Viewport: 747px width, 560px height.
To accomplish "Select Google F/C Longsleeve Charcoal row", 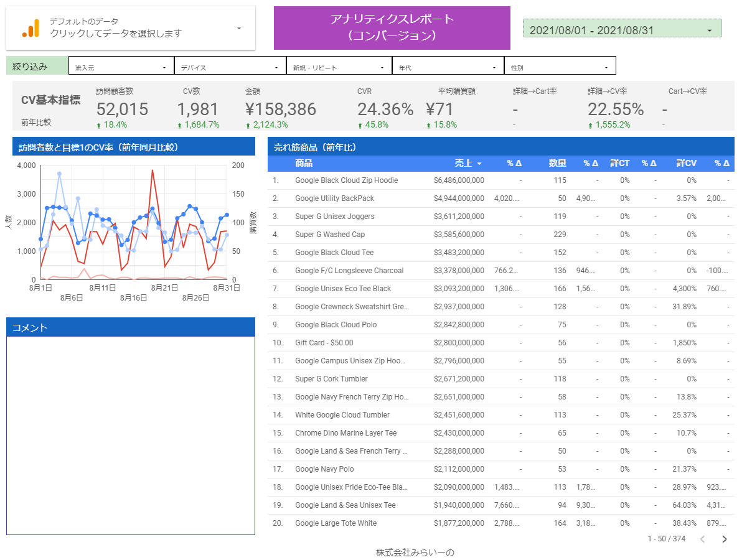I will click(x=501, y=271).
